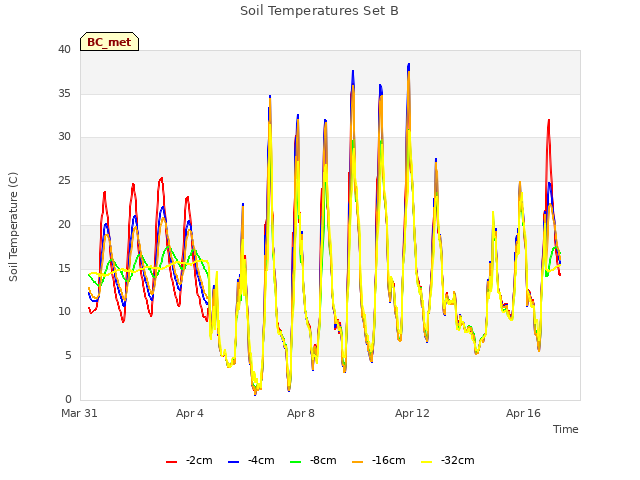Viewport: 640px width, 480px height.
Task: Click the red -2cm peak after Apr 16
Action: pyautogui.click(x=549, y=120)
